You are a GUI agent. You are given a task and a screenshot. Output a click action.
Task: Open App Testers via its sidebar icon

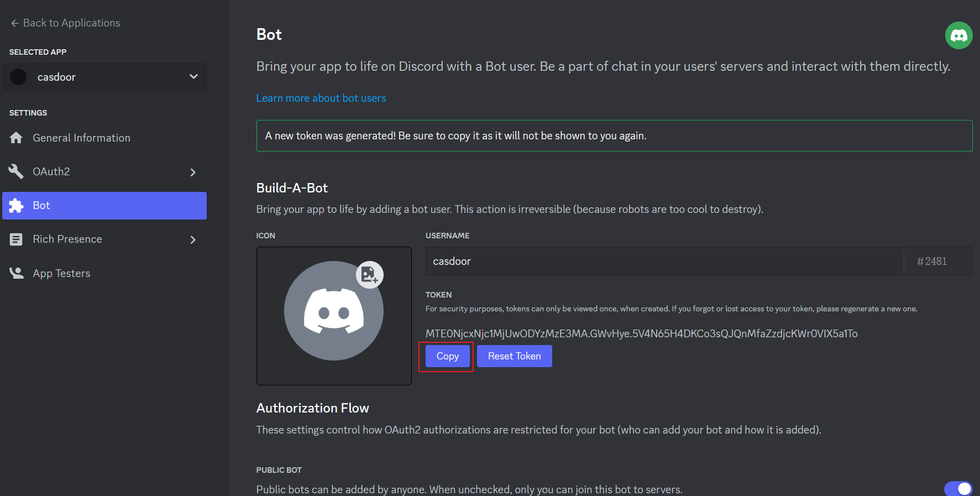(x=16, y=273)
